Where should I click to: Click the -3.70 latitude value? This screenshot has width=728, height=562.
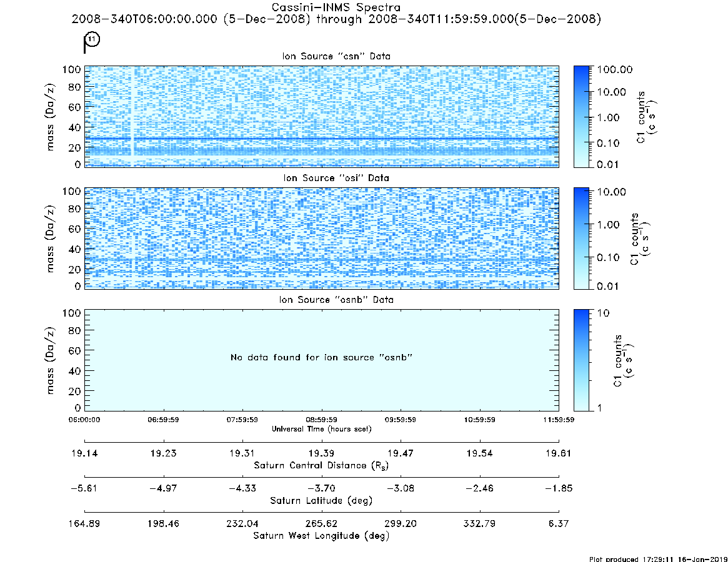pyautogui.click(x=321, y=488)
